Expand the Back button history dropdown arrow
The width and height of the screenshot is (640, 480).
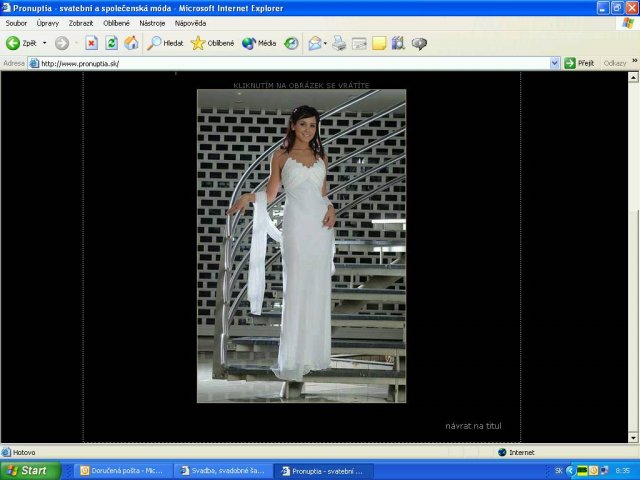tap(44, 43)
